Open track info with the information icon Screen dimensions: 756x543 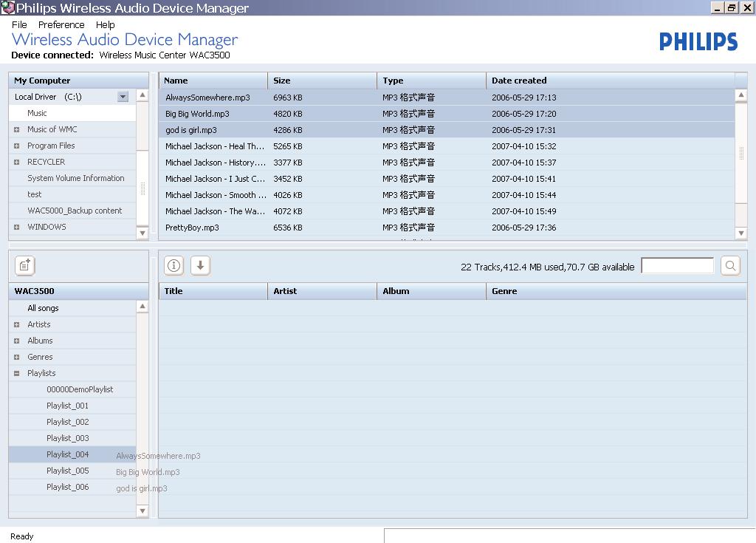[x=174, y=265]
